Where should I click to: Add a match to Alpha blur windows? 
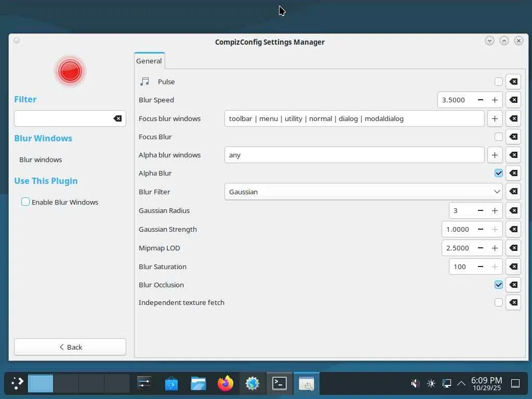495,155
